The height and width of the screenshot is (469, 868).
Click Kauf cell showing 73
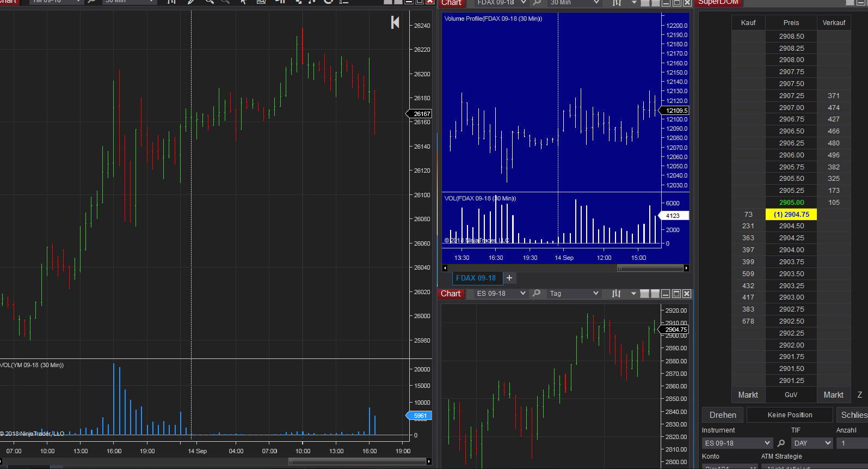(x=748, y=215)
